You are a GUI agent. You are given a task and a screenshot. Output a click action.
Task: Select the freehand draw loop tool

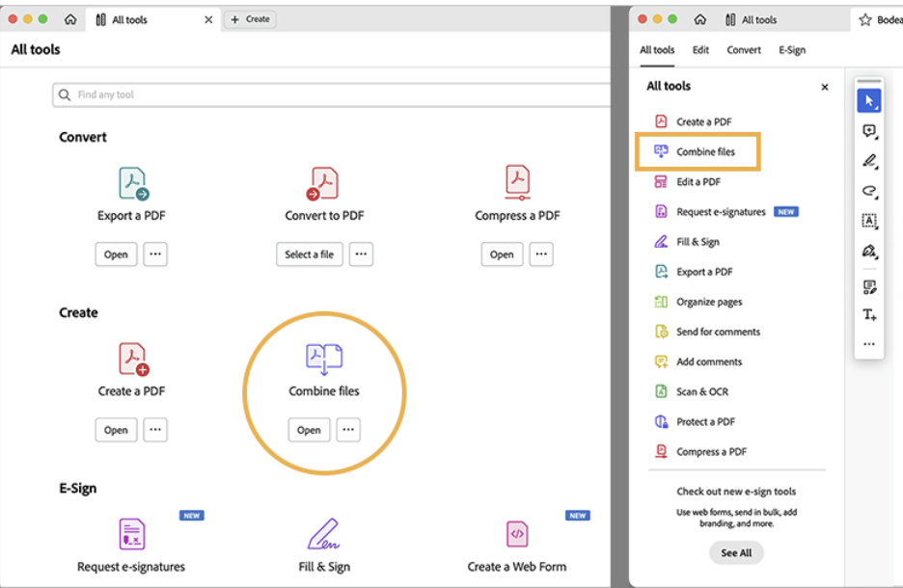[869, 191]
